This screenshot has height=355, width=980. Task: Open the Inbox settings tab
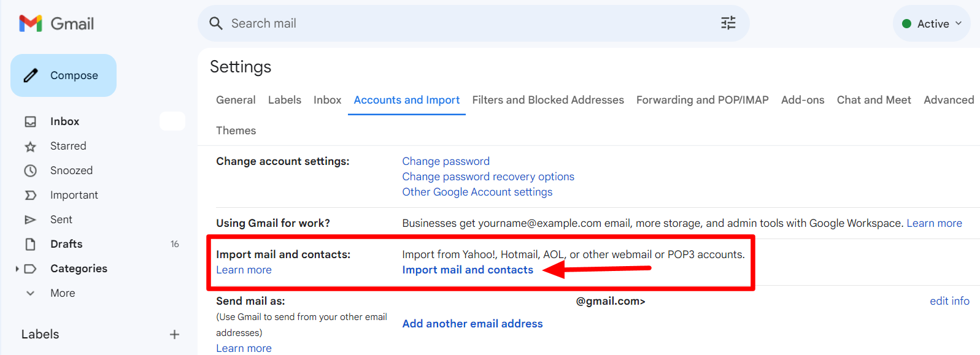[327, 100]
